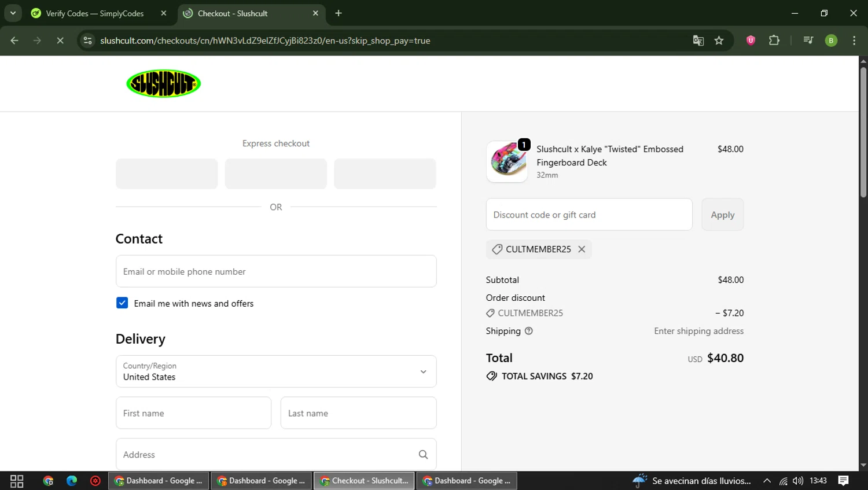Close the Verify Codes — SimplyCodes tab

click(x=164, y=13)
